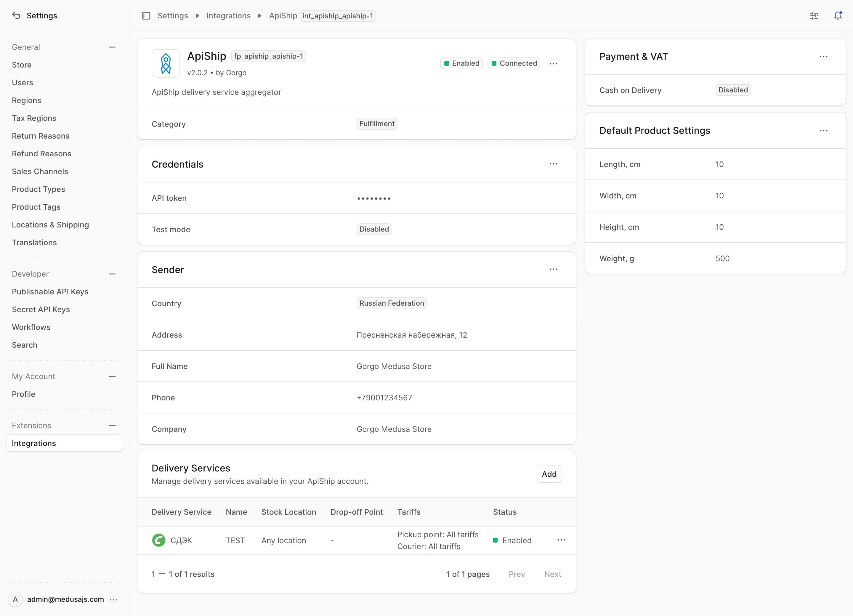Click the Any location cell
853x616 pixels.
284,541
